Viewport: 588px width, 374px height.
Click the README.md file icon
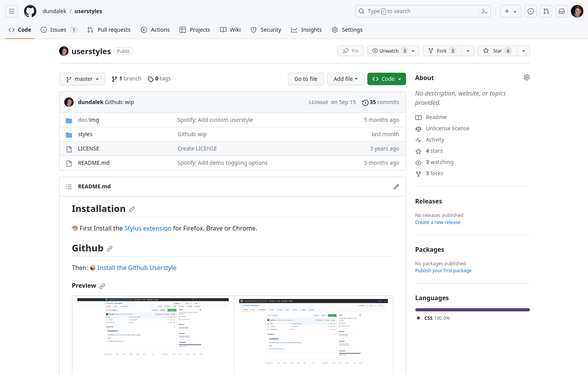tap(69, 163)
